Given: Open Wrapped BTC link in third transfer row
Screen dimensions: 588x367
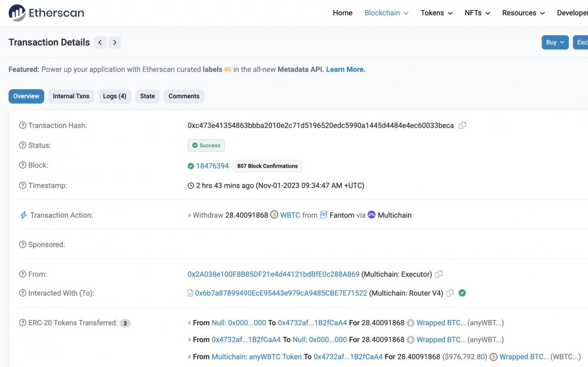Looking at the screenshot, I should click(x=524, y=357).
